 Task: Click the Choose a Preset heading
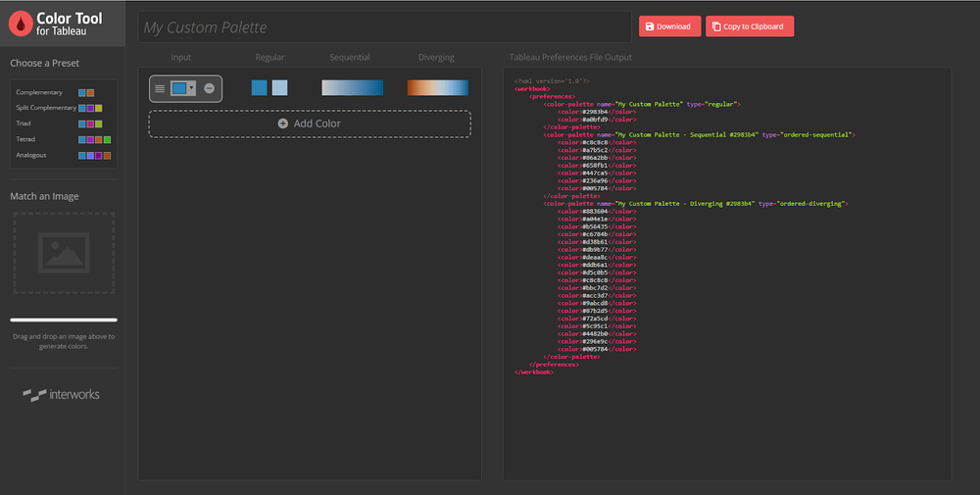(x=44, y=63)
